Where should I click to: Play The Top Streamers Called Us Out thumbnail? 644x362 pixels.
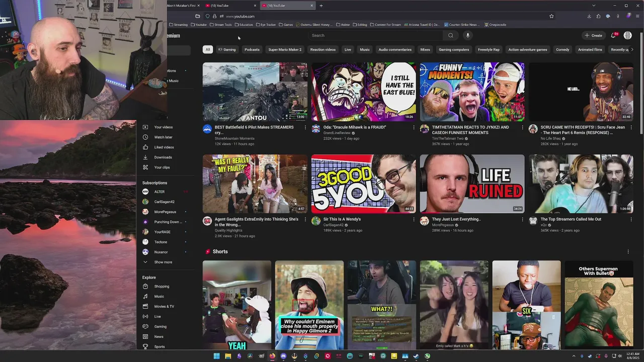tap(581, 184)
